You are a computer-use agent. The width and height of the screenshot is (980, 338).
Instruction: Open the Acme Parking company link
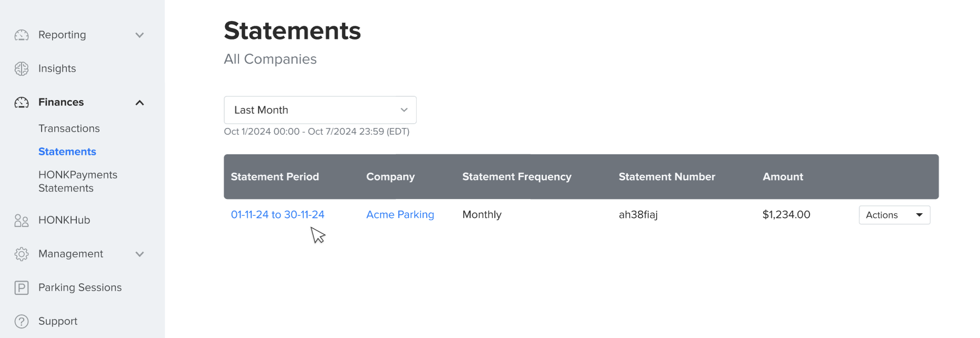click(400, 214)
